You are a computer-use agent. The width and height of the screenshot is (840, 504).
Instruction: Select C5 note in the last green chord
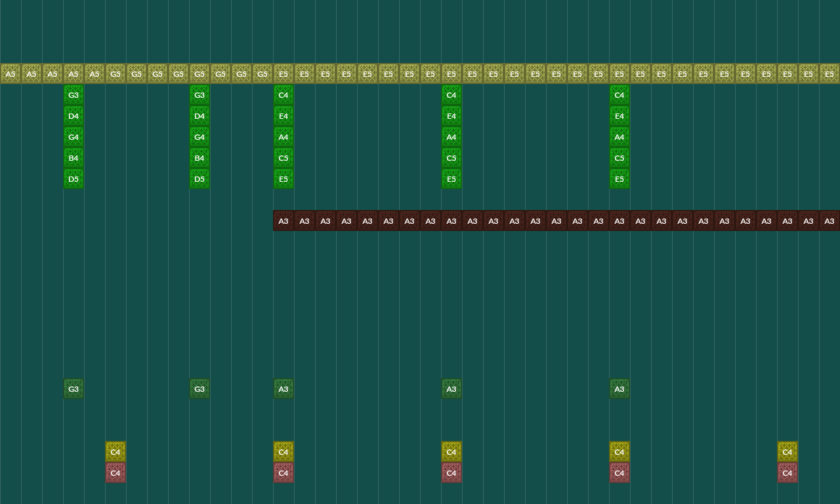[619, 158]
